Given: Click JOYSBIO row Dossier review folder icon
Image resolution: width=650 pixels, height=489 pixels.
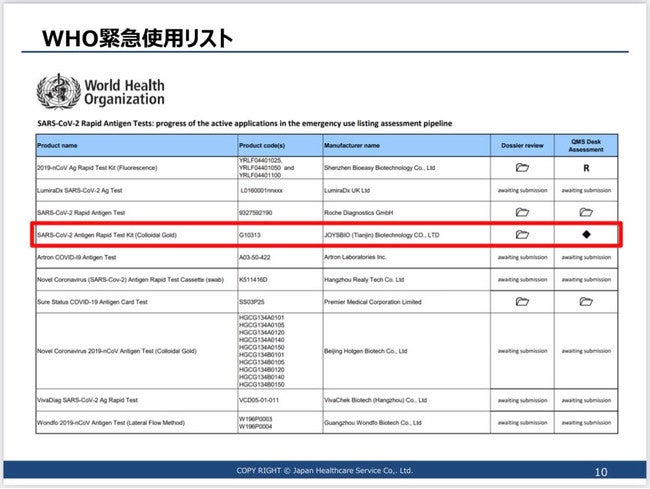Looking at the screenshot, I should click(522, 235).
